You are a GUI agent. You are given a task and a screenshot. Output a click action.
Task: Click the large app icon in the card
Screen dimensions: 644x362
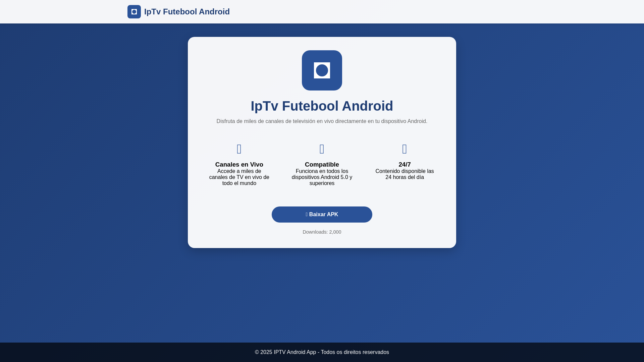(x=322, y=70)
